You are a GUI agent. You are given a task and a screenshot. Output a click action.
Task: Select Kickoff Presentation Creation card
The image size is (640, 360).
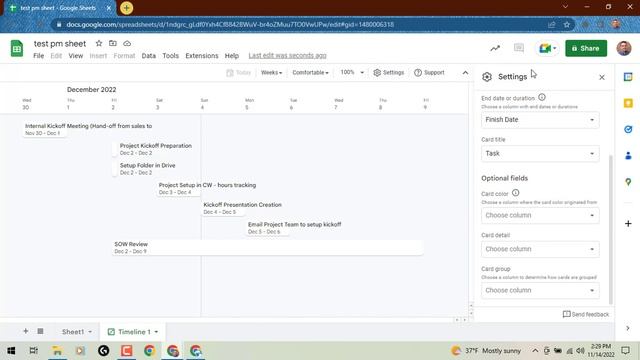click(242, 208)
